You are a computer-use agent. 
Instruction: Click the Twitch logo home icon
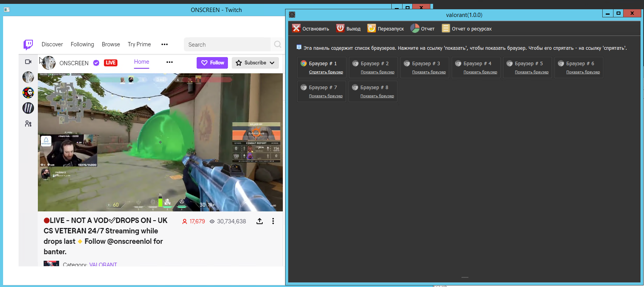[28, 45]
